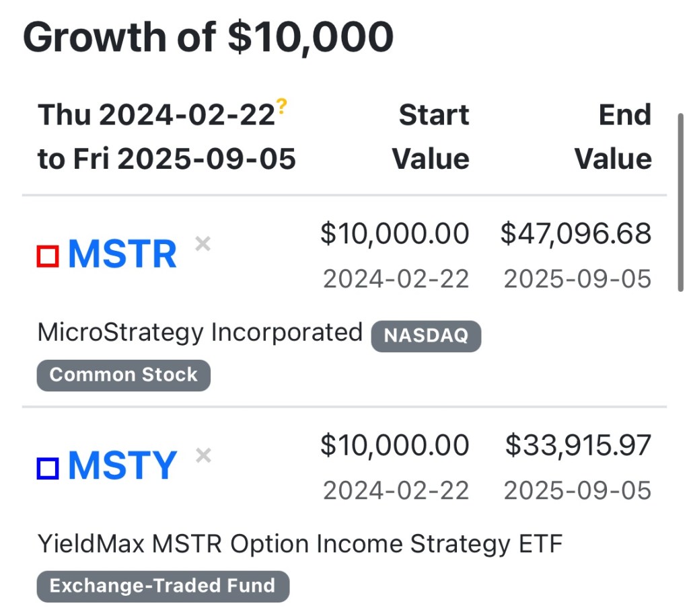Click the MSTR $10,000.00 start value

click(x=395, y=233)
